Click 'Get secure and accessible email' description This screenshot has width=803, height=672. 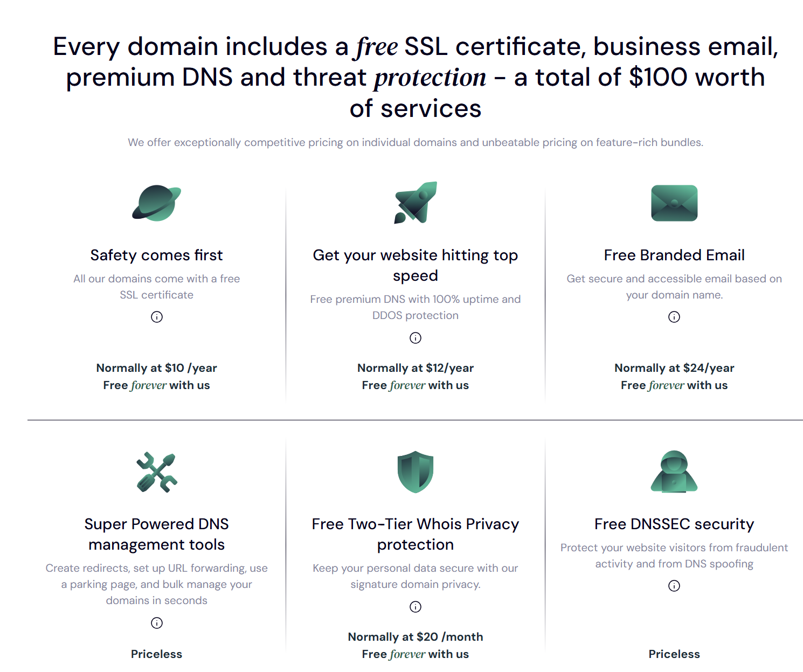[674, 287]
